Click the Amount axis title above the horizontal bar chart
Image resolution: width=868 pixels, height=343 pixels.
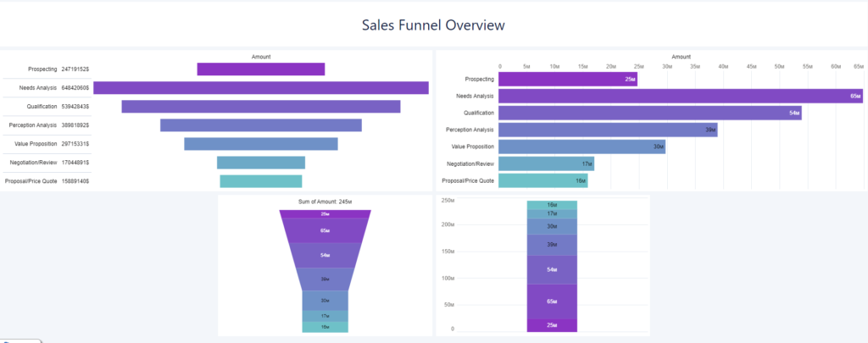tap(681, 57)
